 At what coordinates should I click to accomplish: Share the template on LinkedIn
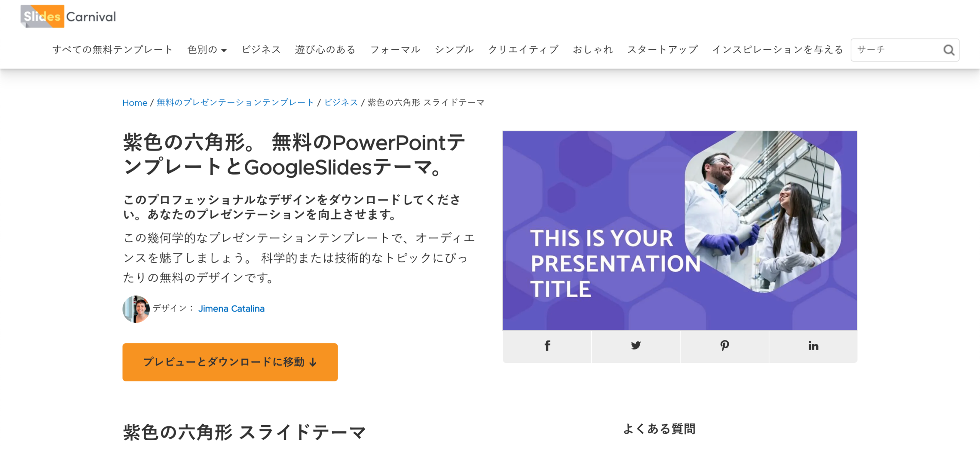[813, 346]
